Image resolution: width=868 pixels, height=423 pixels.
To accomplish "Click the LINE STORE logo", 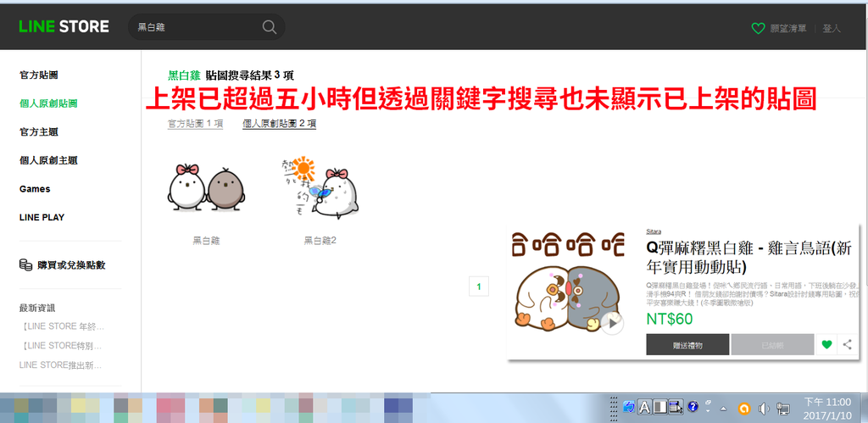I will click(x=64, y=26).
